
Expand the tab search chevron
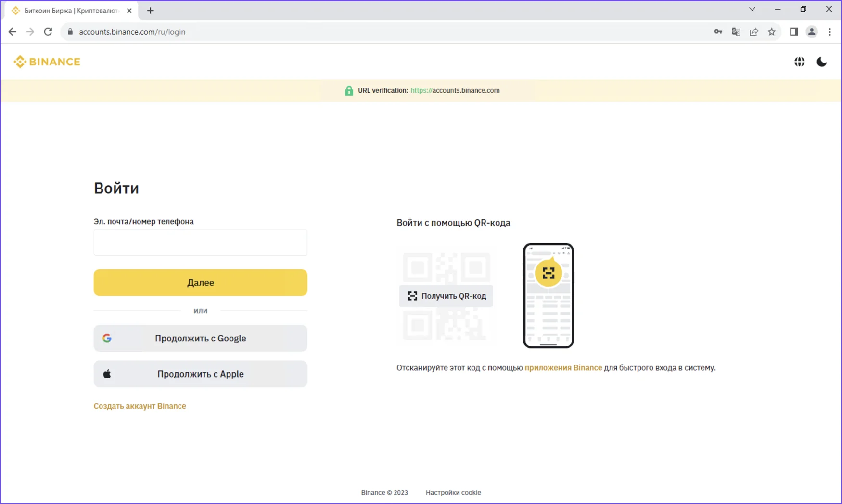[752, 9]
